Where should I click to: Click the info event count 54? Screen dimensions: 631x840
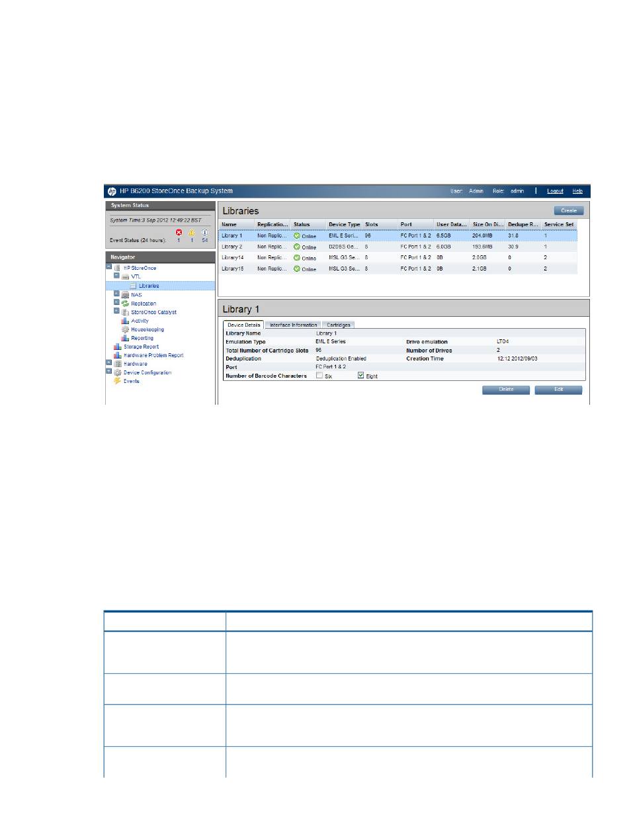click(205, 240)
